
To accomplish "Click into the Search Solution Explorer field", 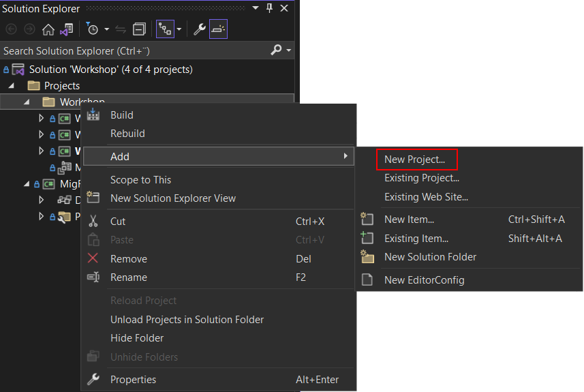I will tap(134, 50).
